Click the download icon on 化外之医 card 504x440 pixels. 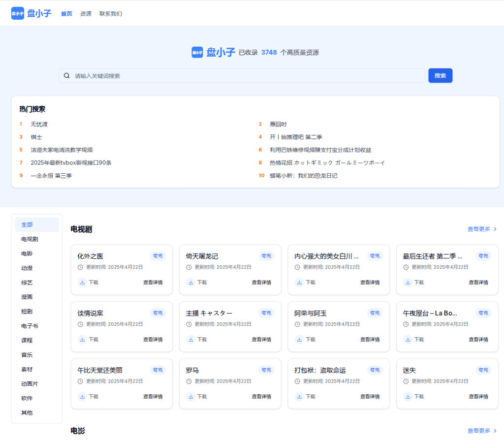82,283
